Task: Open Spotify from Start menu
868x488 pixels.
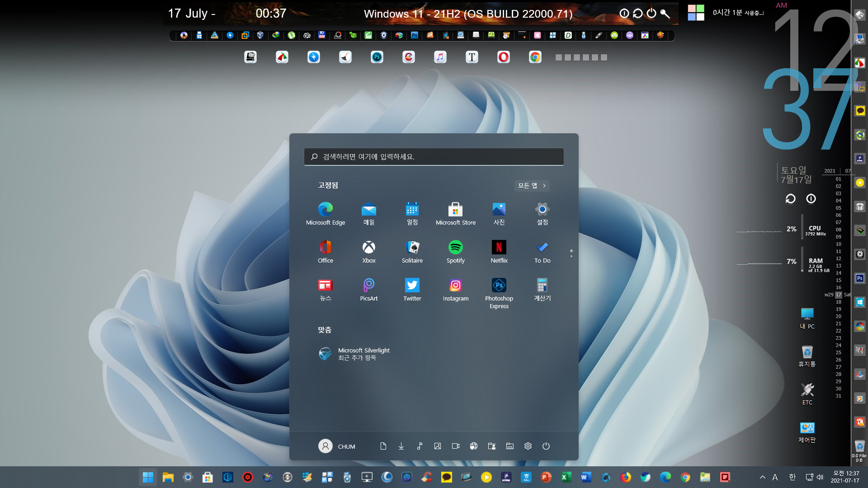Action: (456, 252)
